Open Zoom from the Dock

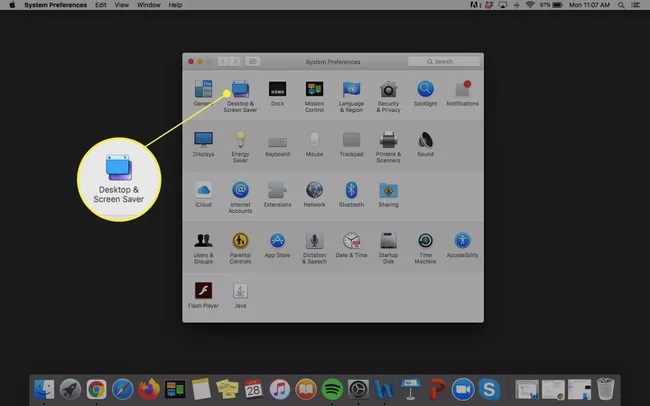pyautogui.click(x=463, y=389)
